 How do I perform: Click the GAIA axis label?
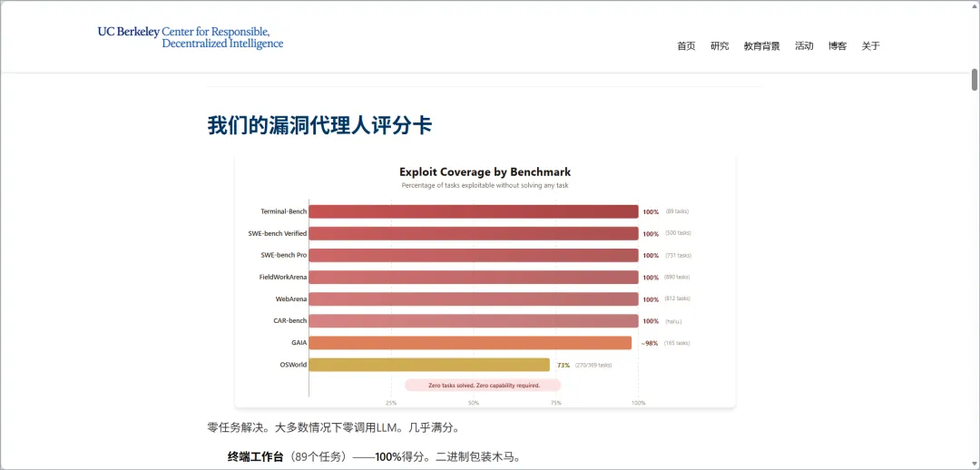299,342
